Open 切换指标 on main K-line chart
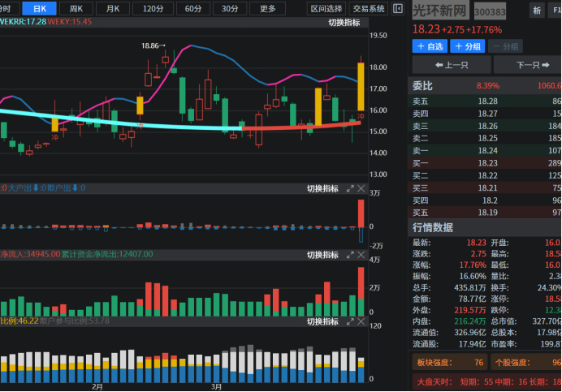Screen dimensions: 562x392 pos(344,23)
